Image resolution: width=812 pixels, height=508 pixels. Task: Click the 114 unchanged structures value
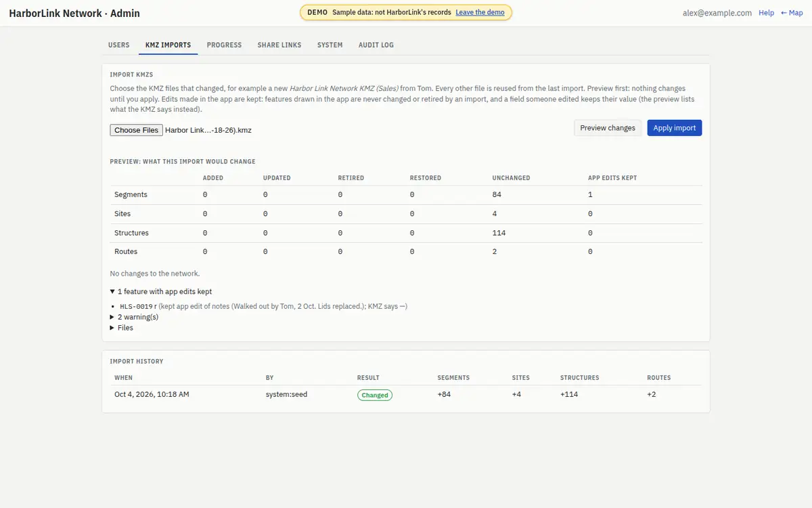pyautogui.click(x=499, y=232)
